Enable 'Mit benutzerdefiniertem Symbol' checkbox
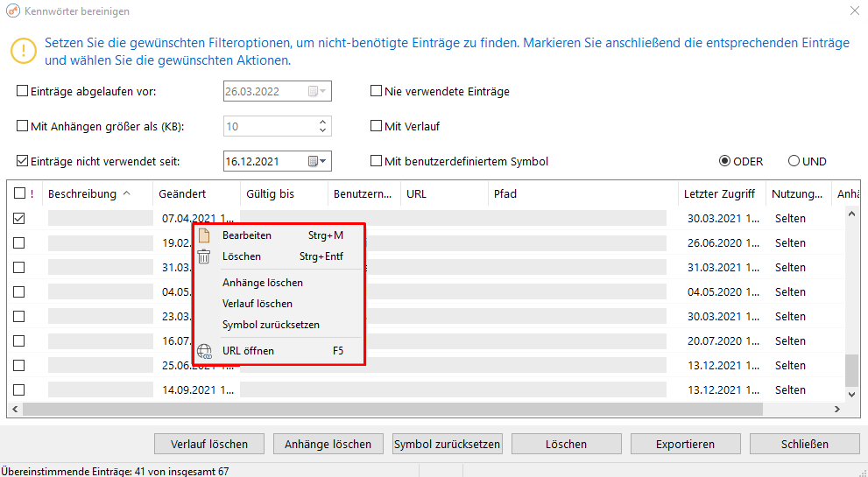Image resolution: width=868 pixels, height=477 pixels. tap(376, 161)
